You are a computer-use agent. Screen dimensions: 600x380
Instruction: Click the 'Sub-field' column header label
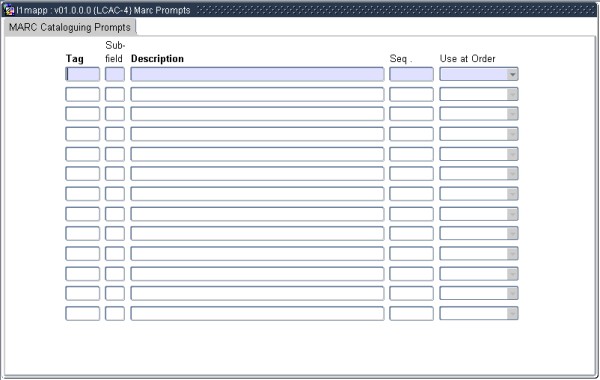click(x=115, y=52)
